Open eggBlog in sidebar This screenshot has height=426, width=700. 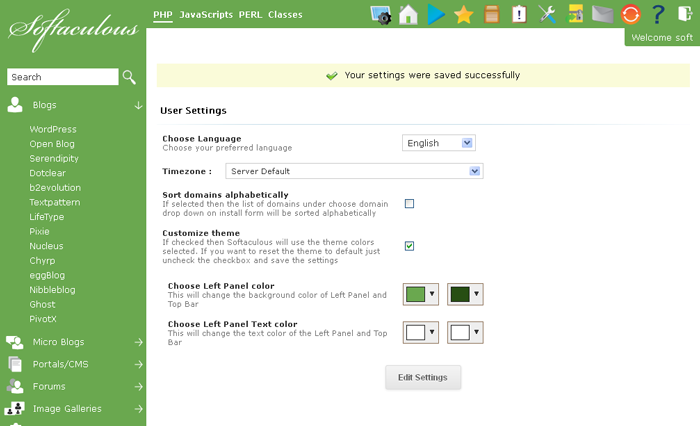47,276
